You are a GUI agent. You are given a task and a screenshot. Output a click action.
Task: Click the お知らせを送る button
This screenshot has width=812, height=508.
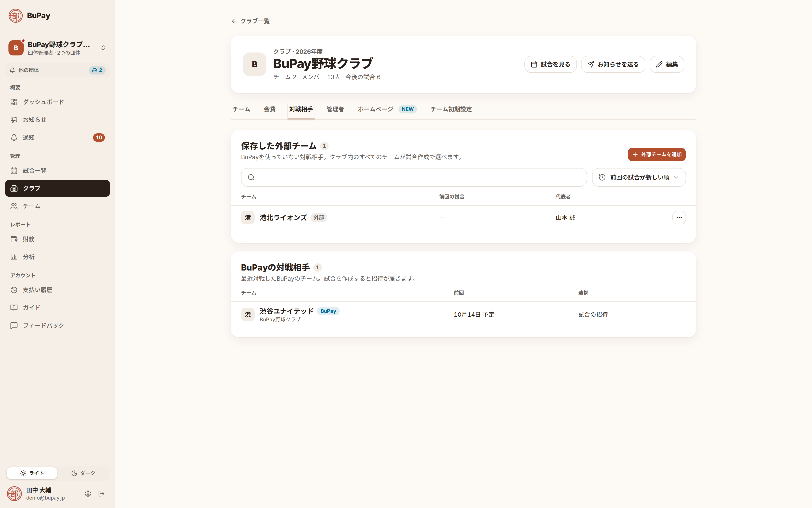tap(613, 64)
